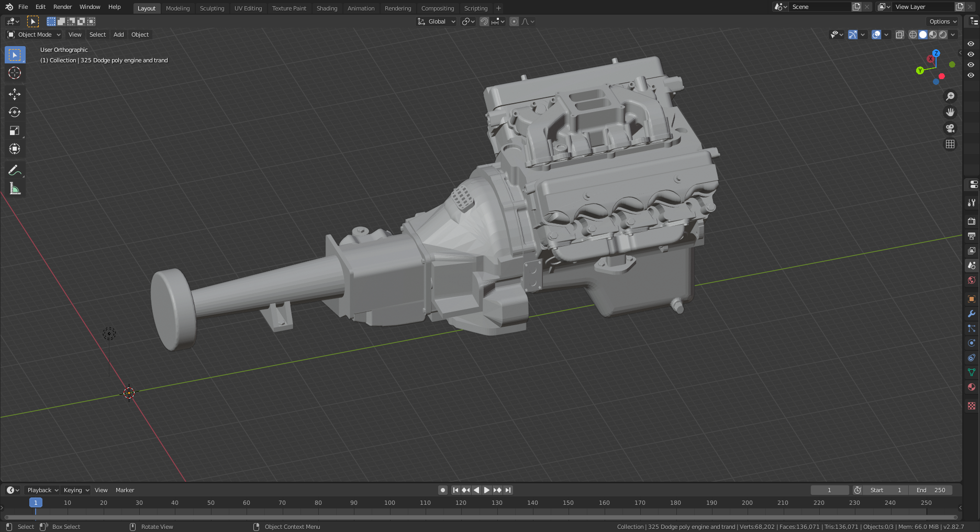
Task: Select the Annotate pencil tool
Action: click(x=15, y=170)
